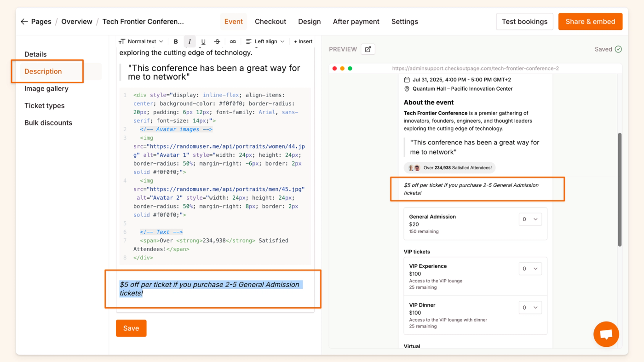The width and height of the screenshot is (644, 362).
Task: Open the Ticket types section
Action: [45, 105]
